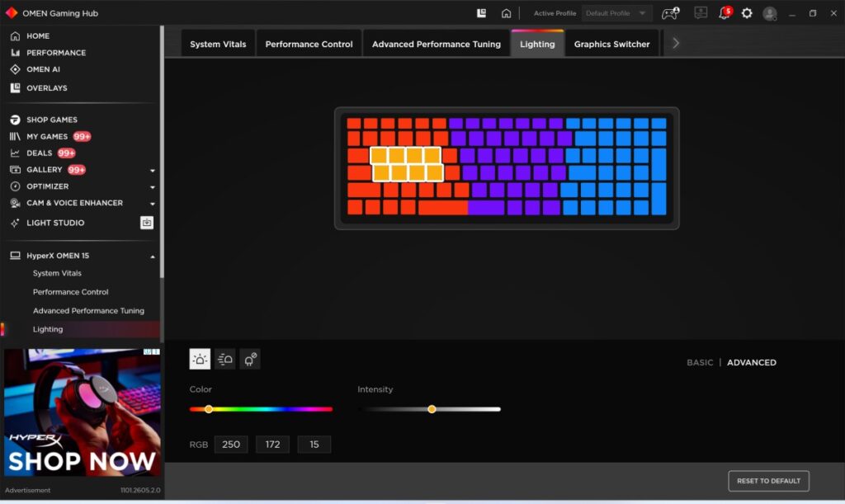Switch to ADVANCED lighting mode
Screen dimensions: 845x504
point(752,363)
